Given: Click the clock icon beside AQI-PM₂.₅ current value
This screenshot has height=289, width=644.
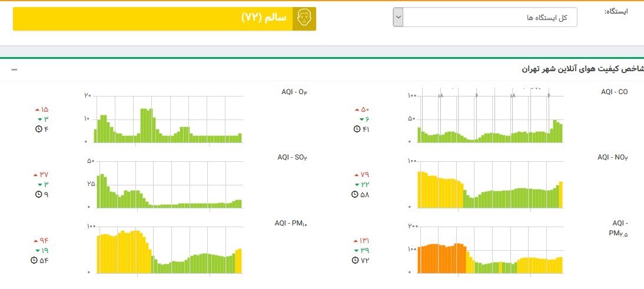Looking at the screenshot, I should pyautogui.click(x=356, y=260).
